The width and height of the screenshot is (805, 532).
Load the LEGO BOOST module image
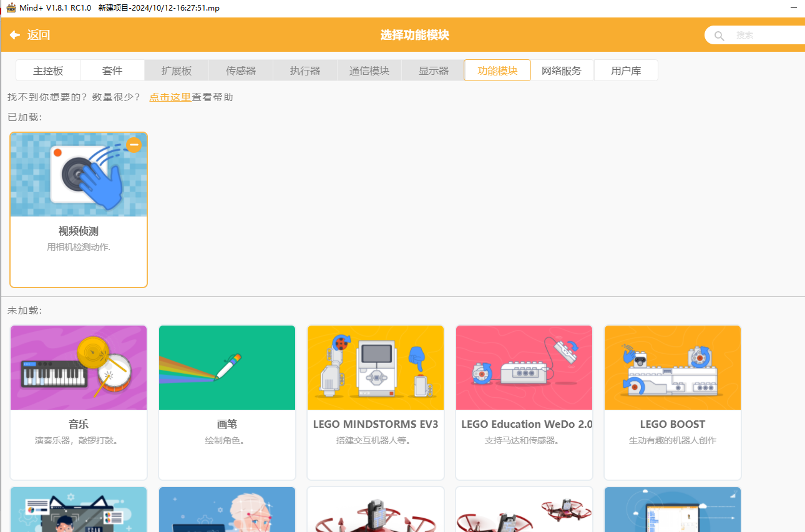pyautogui.click(x=673, y=367)
